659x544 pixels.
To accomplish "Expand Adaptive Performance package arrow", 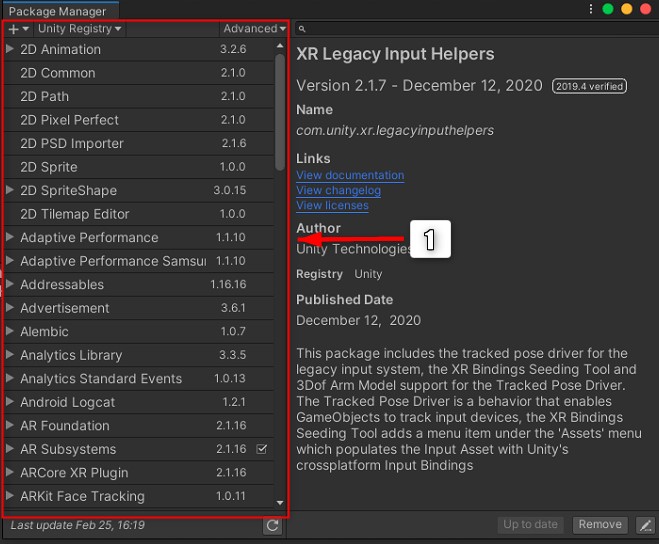I will [x=10, y=238].
